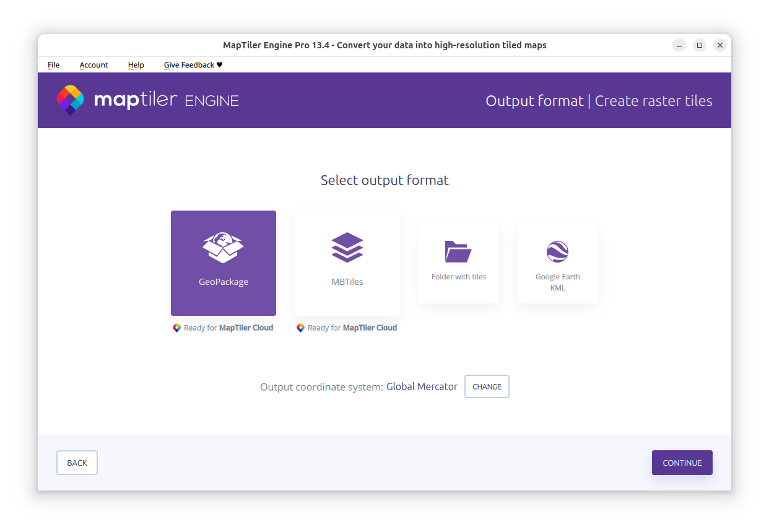The height and width of the screenshot is (532, 769).
Task: Go back with the BACK button
Action: [77, 463]
